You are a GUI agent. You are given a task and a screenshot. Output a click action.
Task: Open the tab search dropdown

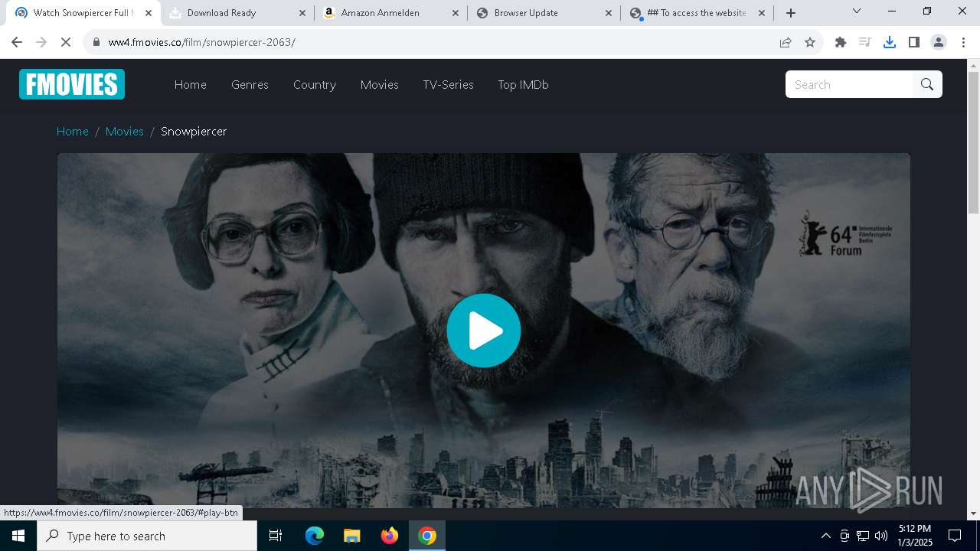(857, 11)
